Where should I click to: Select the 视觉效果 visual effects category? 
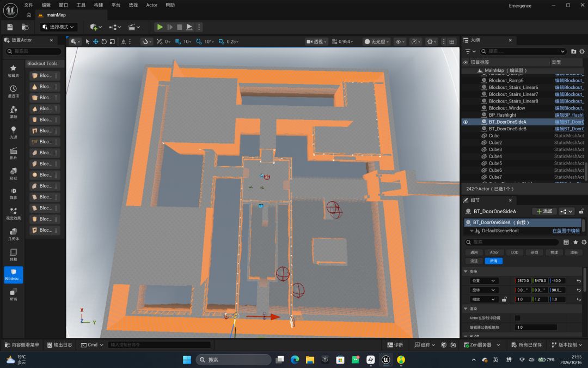[x=14, y=213]
